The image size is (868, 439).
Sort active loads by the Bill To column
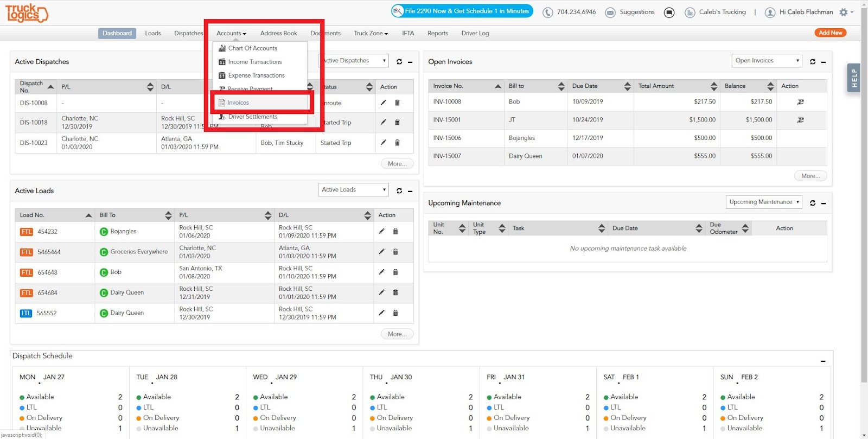(x=168, y=215)
